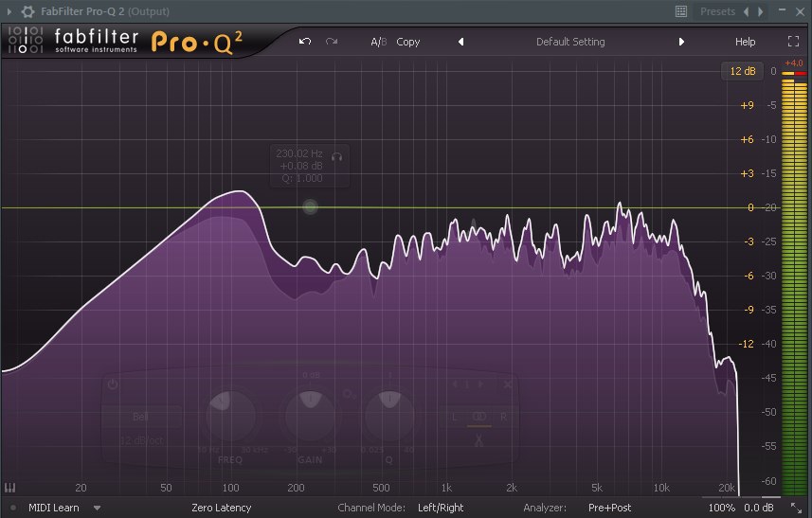Viewport: 812px width, 518px height.
Task: Split the band with scissors icon
Action: (478, 441)
